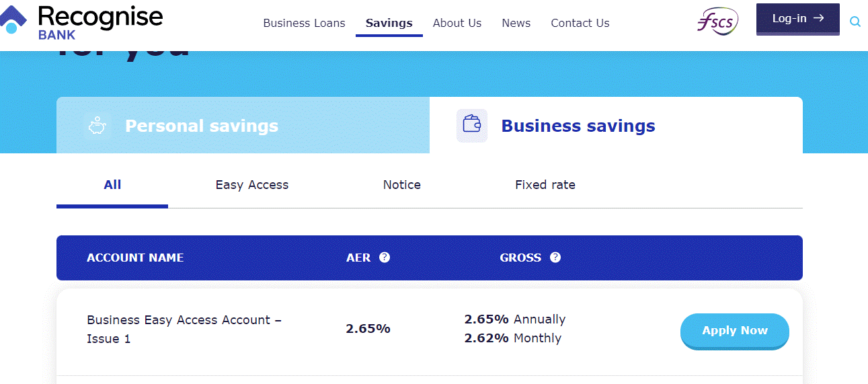Visit the News page
The image size is (868, 384).
(x=516, y=23)
